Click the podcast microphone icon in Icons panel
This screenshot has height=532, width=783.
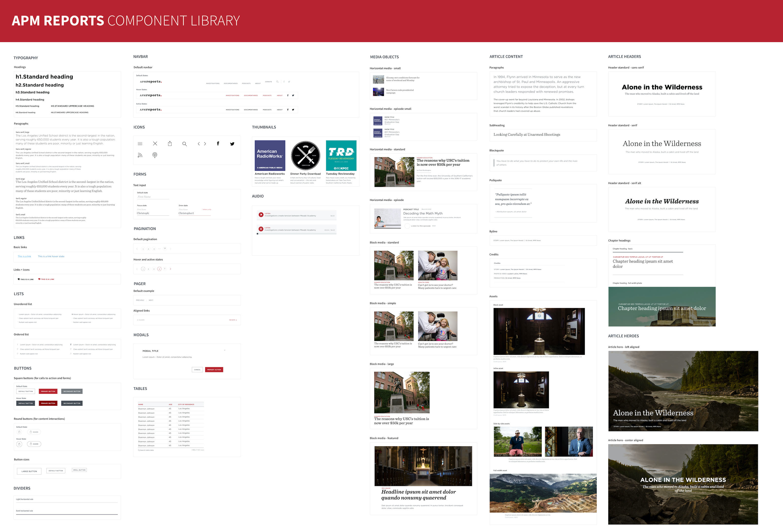pos(155,155)
